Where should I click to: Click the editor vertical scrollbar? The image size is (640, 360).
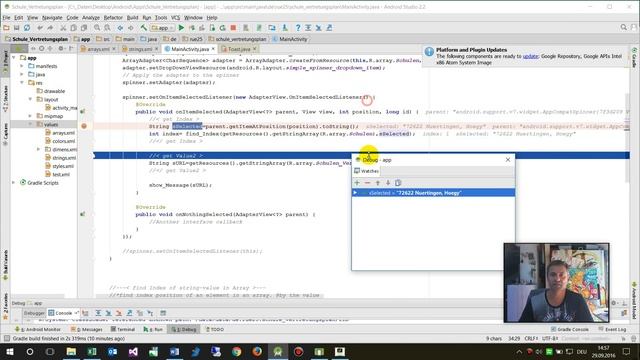[627, 137]
